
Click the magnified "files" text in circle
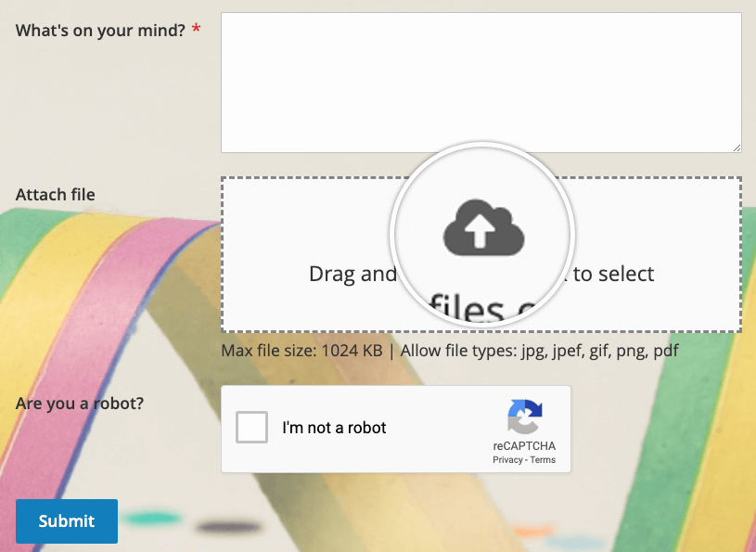click(469, 310)
